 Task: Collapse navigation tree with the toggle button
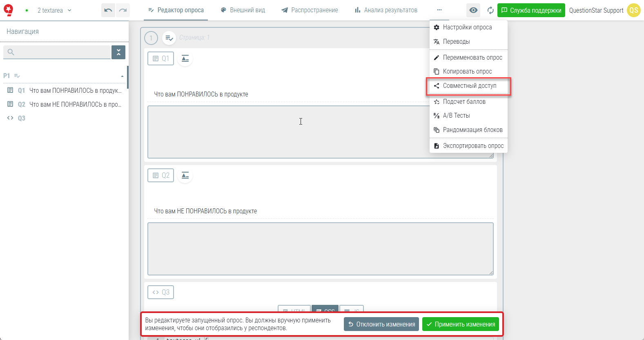coord(118,52)
